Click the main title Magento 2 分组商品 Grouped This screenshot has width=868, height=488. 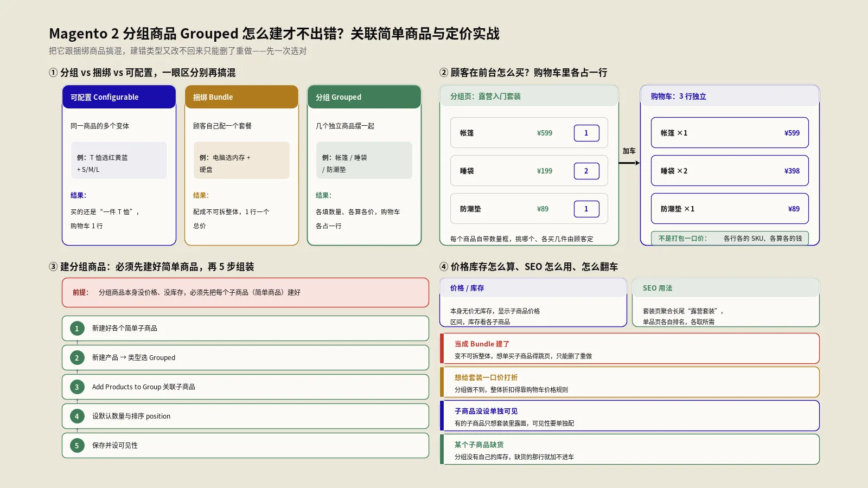[274, 34]
